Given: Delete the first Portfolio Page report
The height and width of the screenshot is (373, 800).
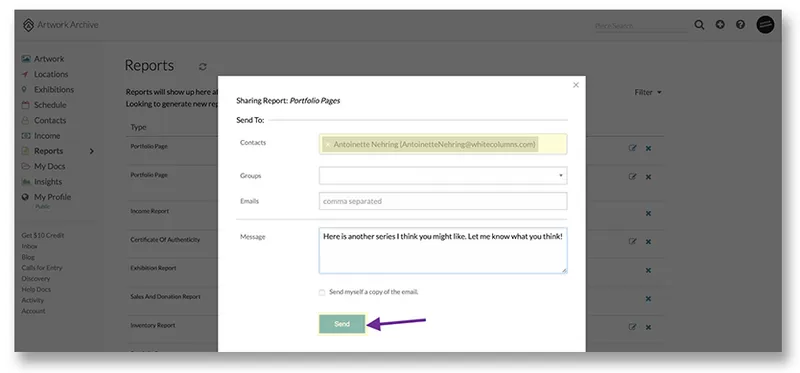Looking at the screenshot, I should coord(648,148).
